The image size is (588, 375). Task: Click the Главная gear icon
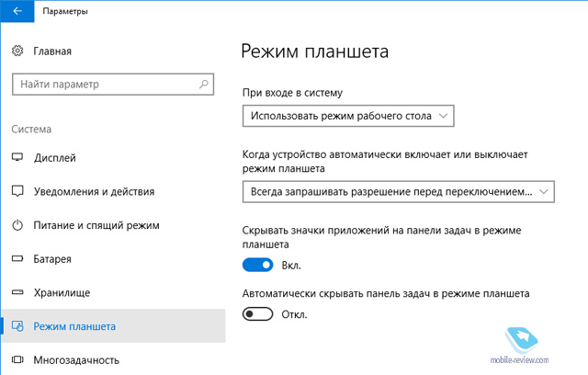click(x=17, y=51)
